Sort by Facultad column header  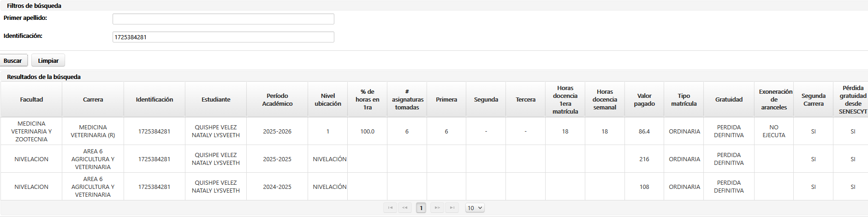click(x=31, y=99)
